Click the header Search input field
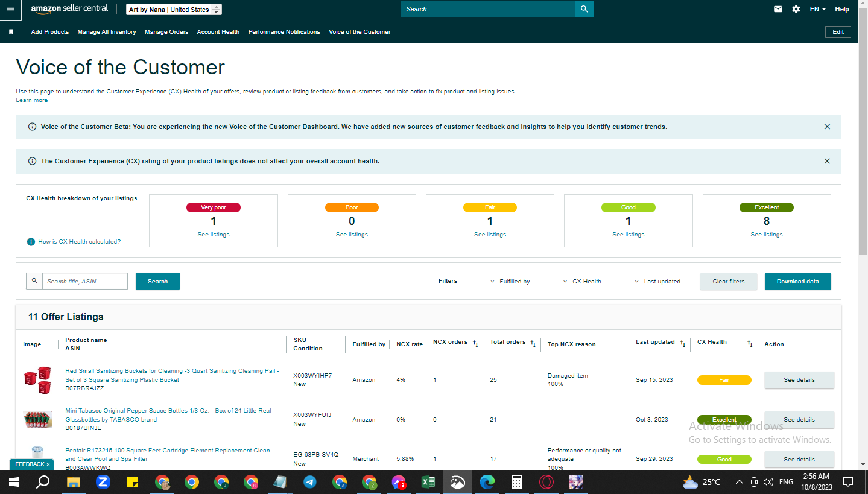This screenshot has height=494, width=868. pos(488,9)
